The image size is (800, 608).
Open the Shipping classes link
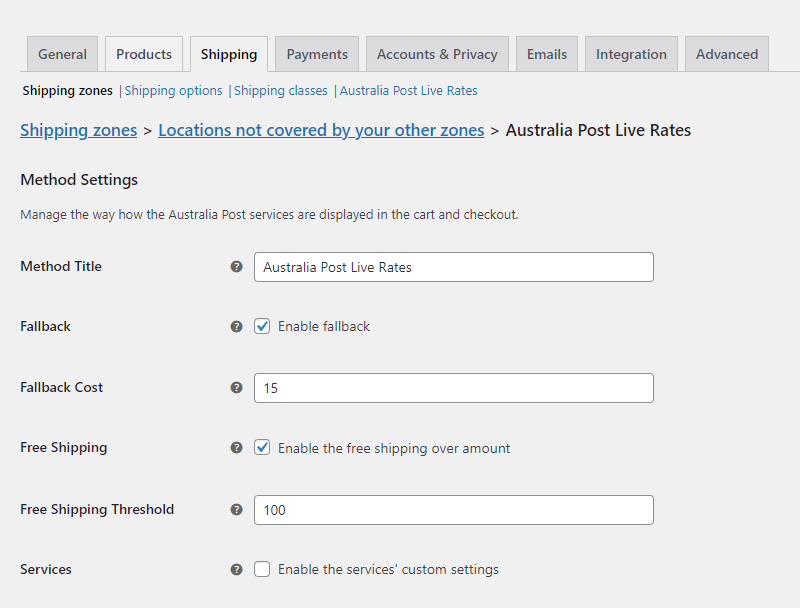click(281, 91)
